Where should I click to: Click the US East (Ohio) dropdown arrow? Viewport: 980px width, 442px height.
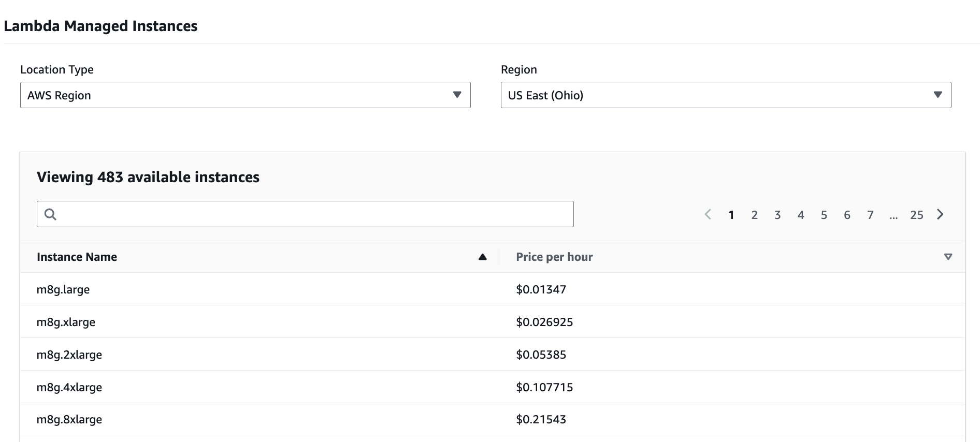pyautogui.click(x=937, y=95)
